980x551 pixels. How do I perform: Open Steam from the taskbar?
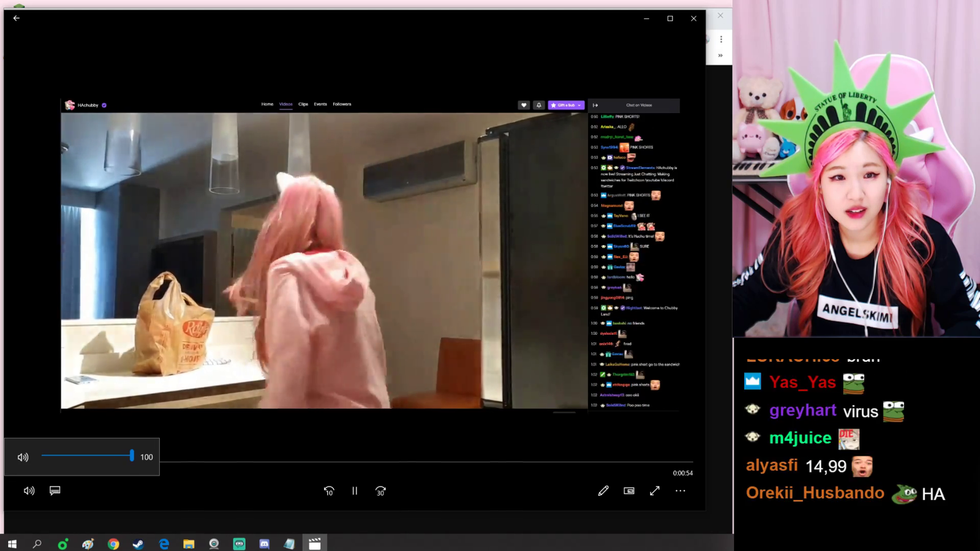tap(138, 544)
